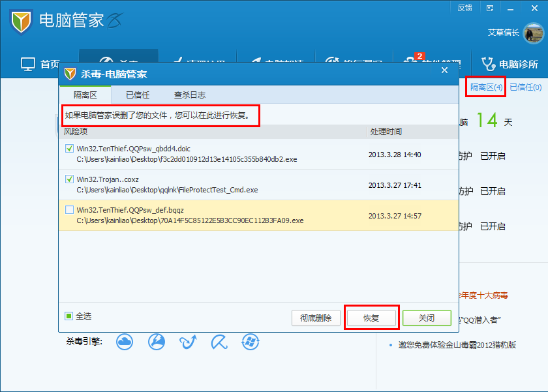
Task: Check Win32.TenThief.QQPsw_def.bqqz item
Action: [x=70, y=210]
